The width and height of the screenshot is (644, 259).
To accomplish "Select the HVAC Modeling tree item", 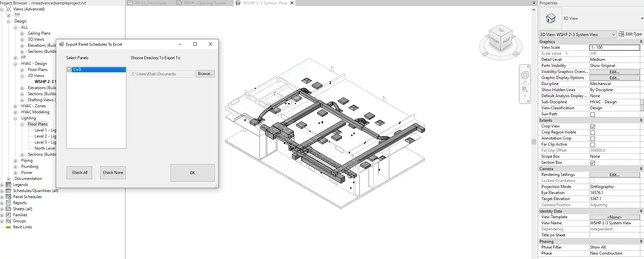I will [35, 112].
